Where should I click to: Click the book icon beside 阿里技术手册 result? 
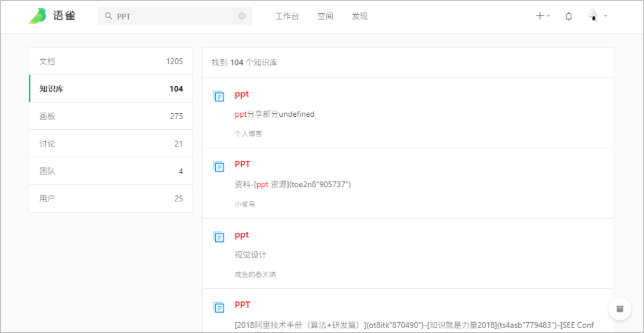click(219, 307)
